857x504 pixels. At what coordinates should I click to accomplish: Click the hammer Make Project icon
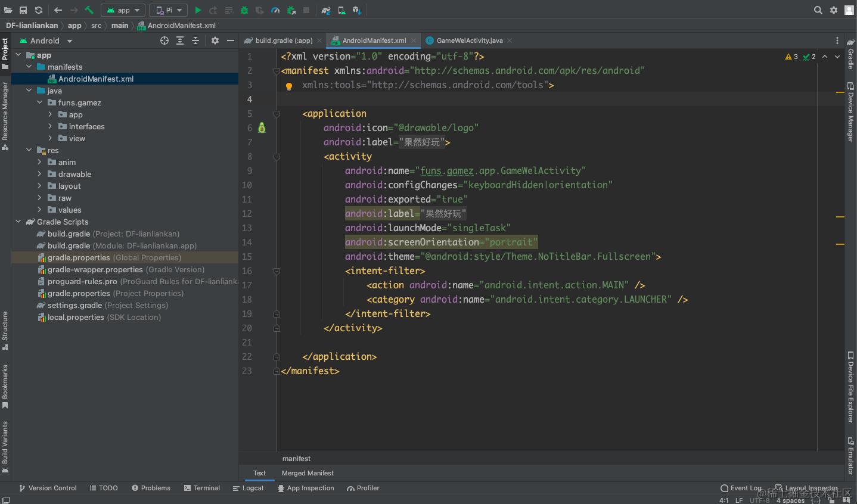coord(89,10)
